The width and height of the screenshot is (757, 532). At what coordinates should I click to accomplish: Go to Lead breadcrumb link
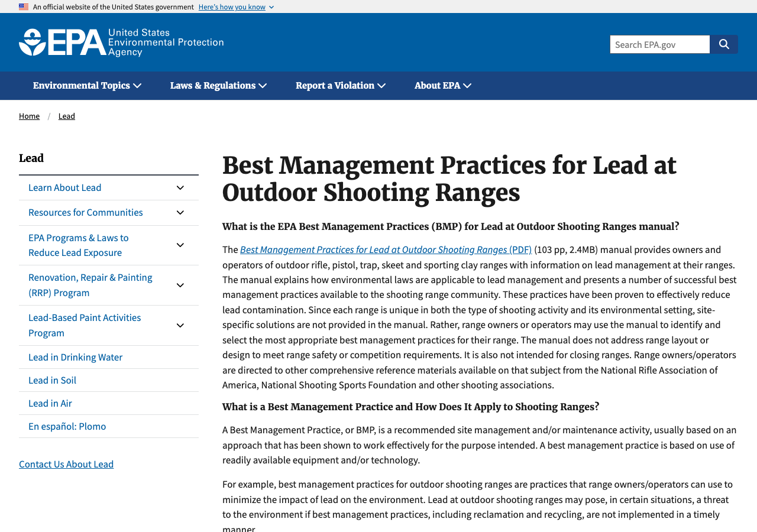[x=67, y=116]
